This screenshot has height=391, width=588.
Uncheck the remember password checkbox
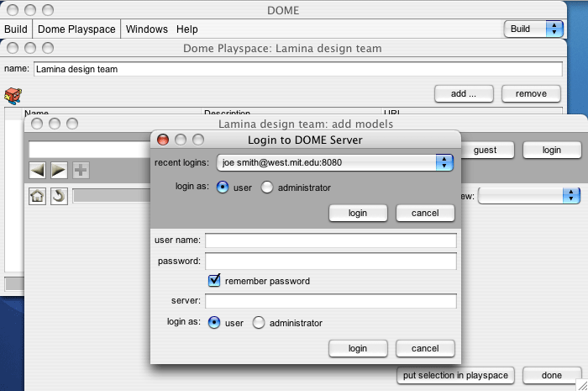coord(214,280)
